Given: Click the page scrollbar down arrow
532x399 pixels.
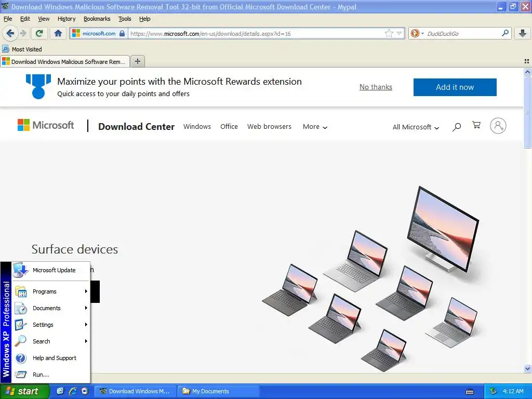Looking at the screenshot, I should coord(527,369).
